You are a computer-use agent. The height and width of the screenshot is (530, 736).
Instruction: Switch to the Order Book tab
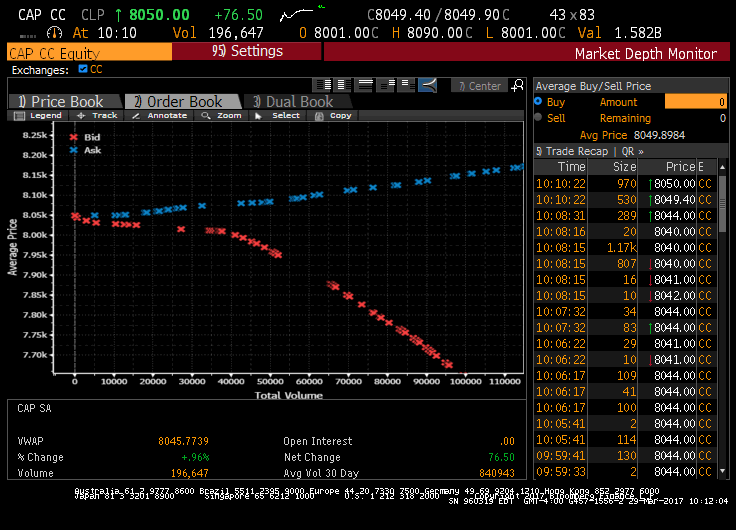183,101
